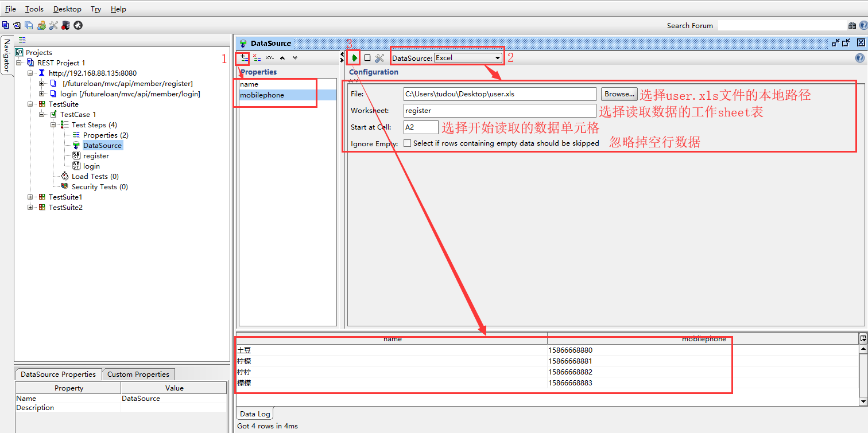Viewport: 868px width, 433px height.
Task: Expand the TestSuite2 tree node
Action: [30, 208]
